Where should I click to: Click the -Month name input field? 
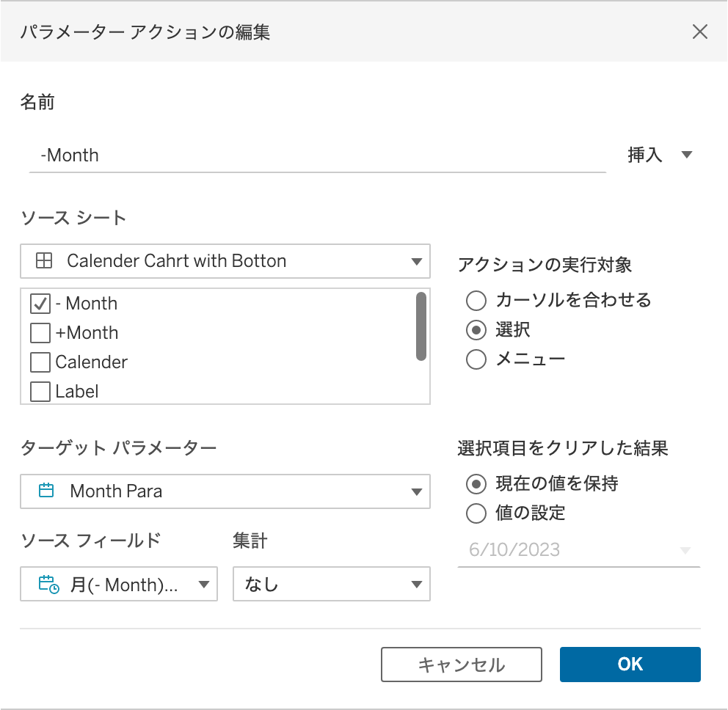pos(317,155)
